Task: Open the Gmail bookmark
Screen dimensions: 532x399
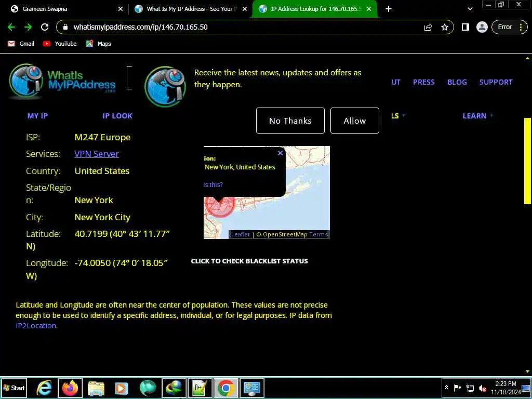Action: coord(21,44)
